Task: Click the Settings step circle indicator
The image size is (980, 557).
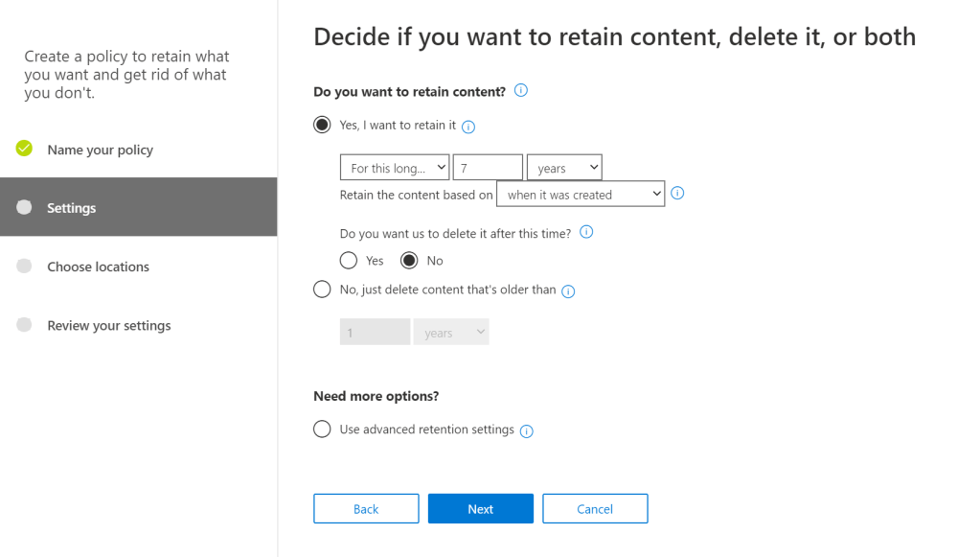Action: click(x=25, y=207)
